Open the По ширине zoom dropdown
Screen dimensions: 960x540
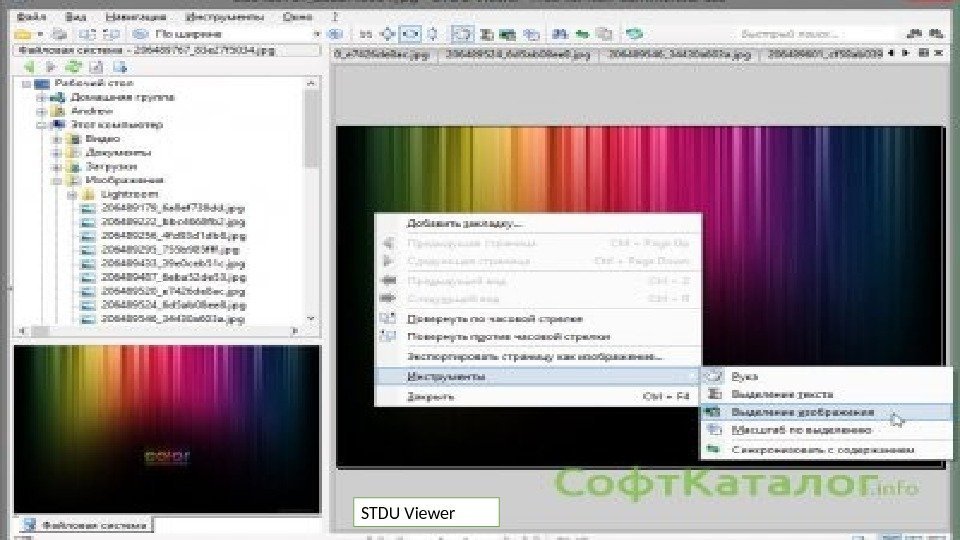pyautogui.click(x=317, y=34)
